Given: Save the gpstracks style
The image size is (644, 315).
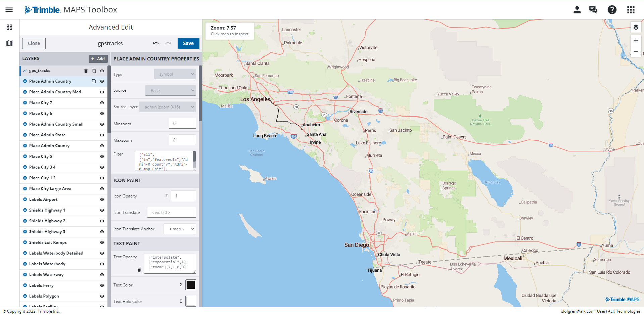Looking at the screenshot, I should pos(188,43).
